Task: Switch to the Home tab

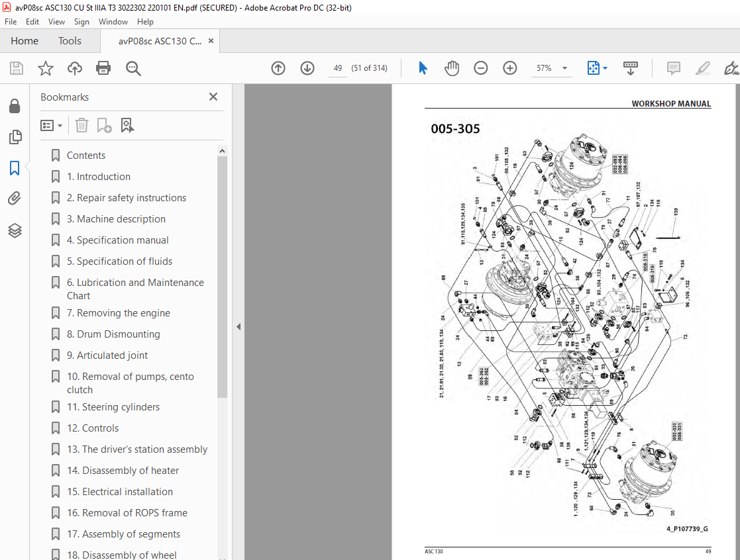Action: (x=25, y=41)
